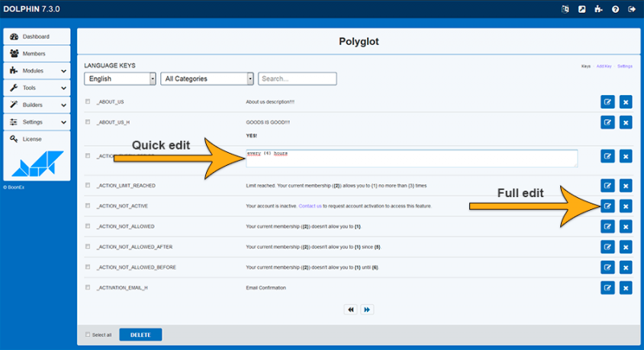Switch to the Add Key tab

(604, 66)
